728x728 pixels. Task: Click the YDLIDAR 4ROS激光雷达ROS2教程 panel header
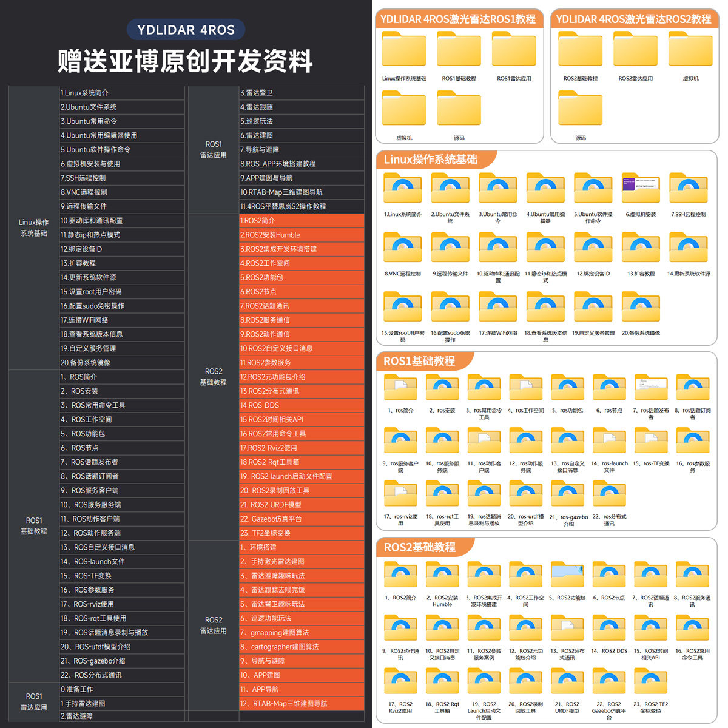tap(634, 19)
